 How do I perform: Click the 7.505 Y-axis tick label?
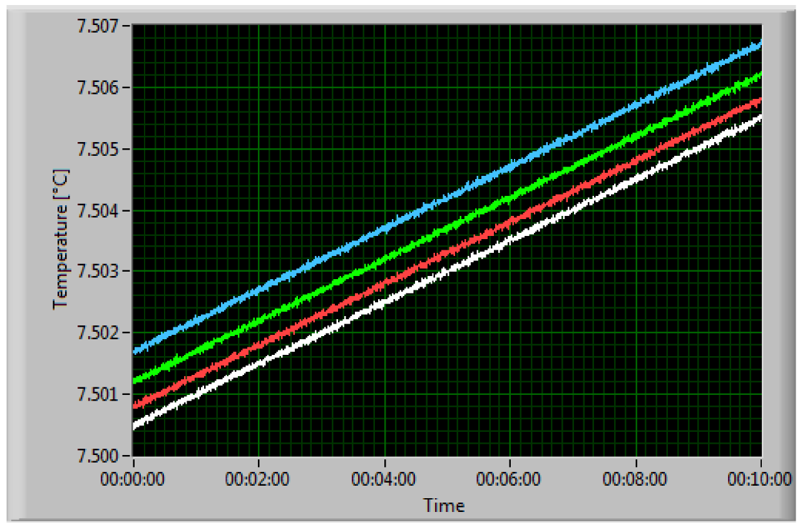coord(99,149)
